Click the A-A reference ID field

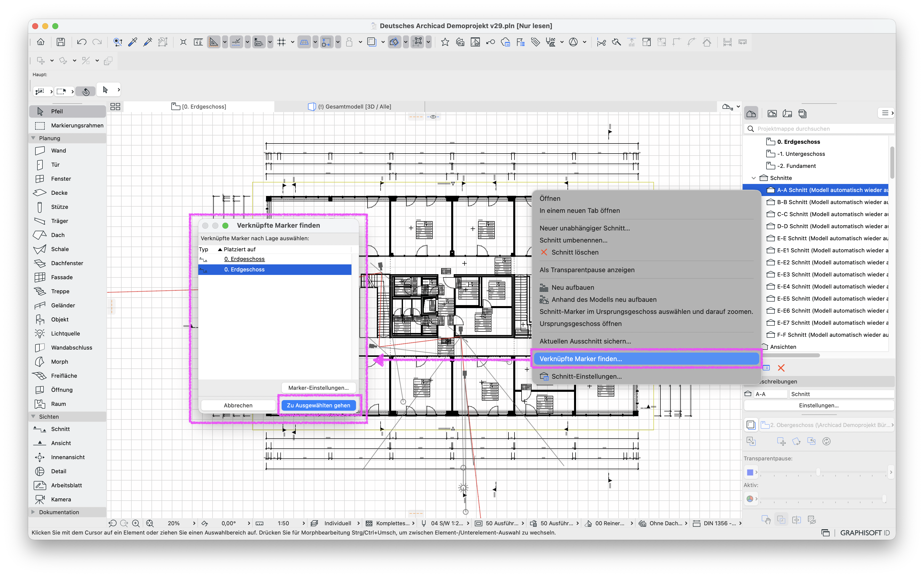771,394
